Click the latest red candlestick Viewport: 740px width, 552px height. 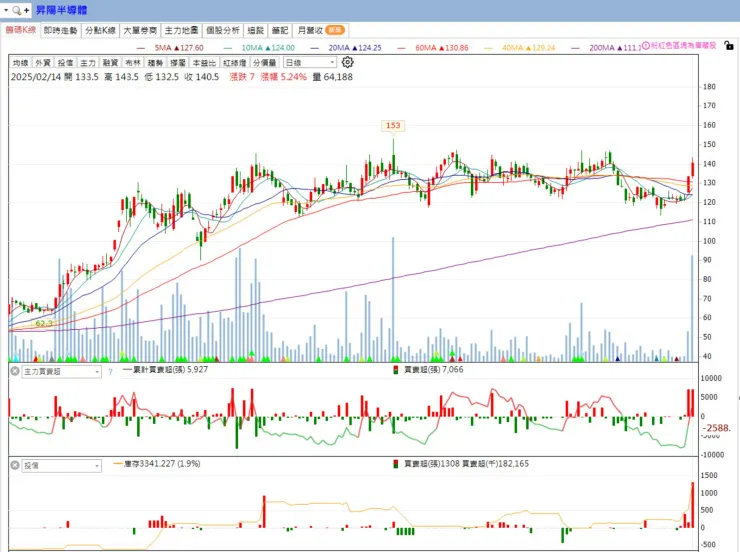[692, 168]
